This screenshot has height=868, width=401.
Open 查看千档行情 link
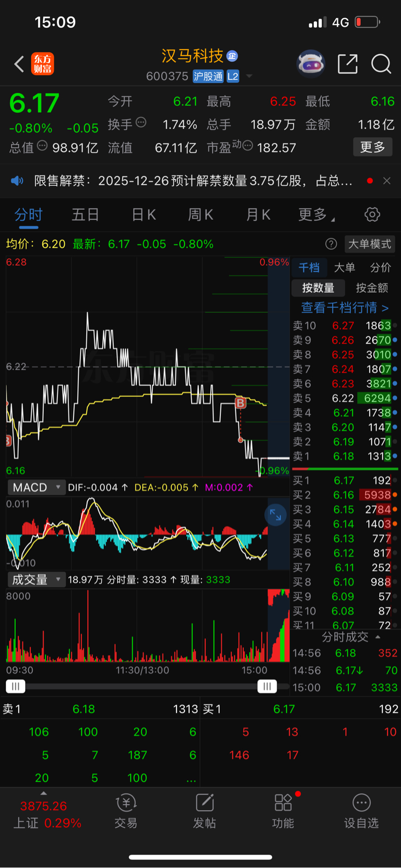(345, 307)
